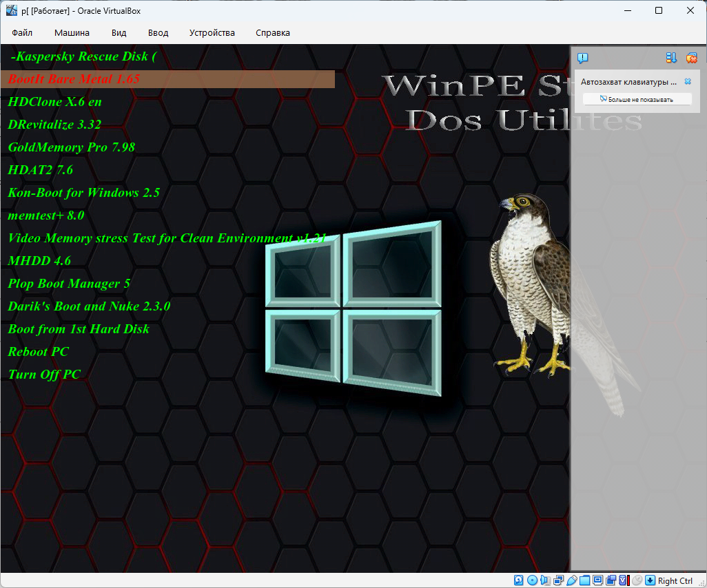Click the notification center exclamation icon
This screenshot has height=588, width=707.
583,59
